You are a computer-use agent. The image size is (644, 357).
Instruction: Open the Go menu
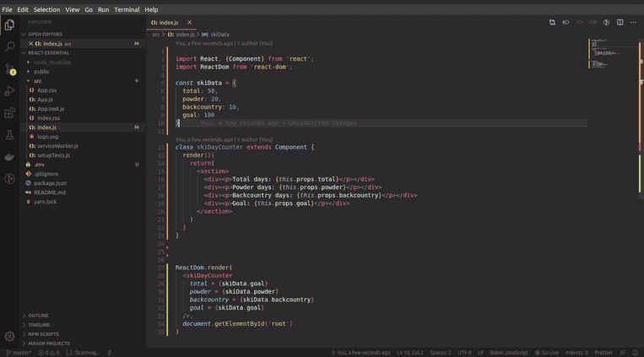pyautogui.click(x=89, y=9)
